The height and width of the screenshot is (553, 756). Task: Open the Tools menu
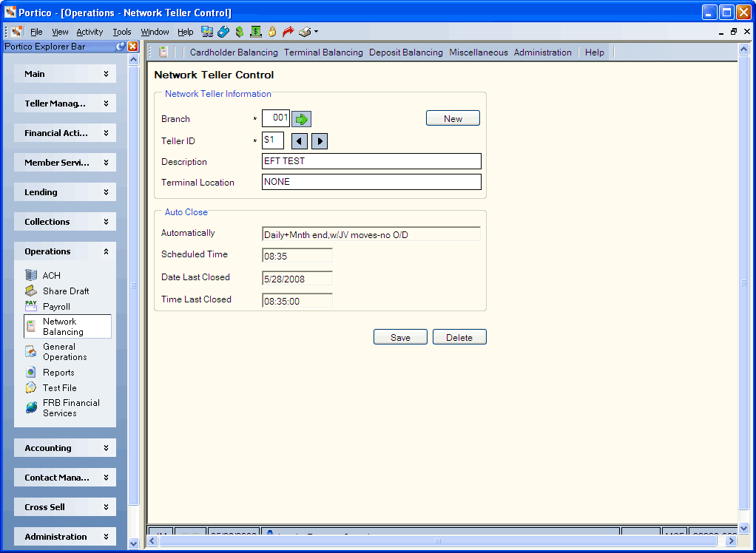(122, 32)
